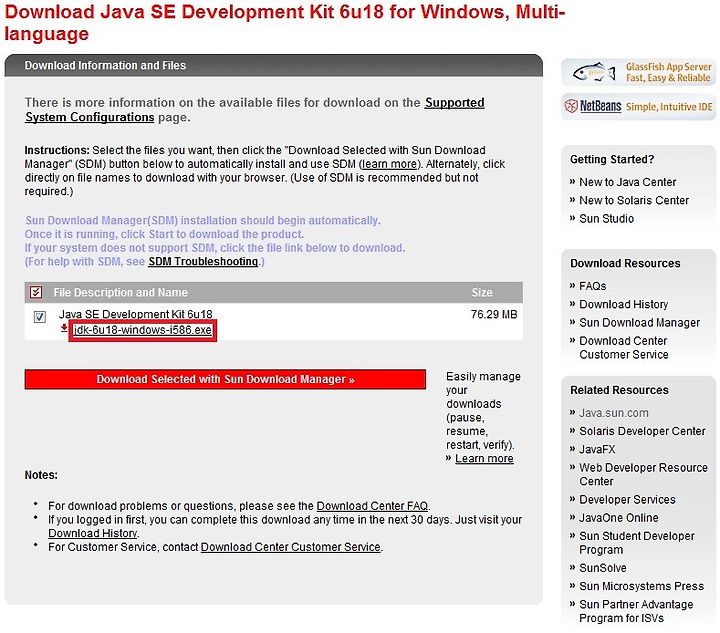This screenshot has height=633, width=720.
Task: Click the Related Resources heading
Action: tap(619, 390)
